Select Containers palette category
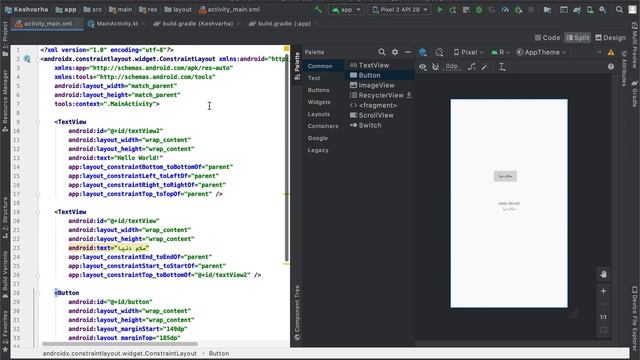 [x=323, y=126]
